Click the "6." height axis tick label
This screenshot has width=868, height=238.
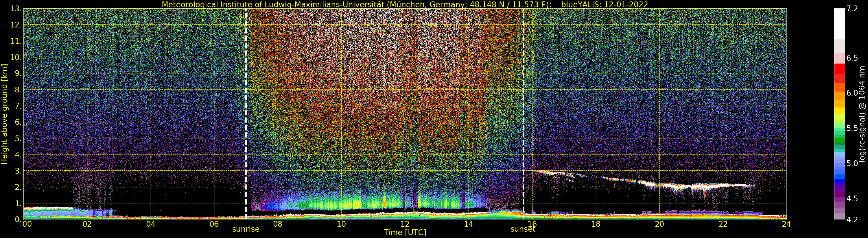click(x=18, y=122)
